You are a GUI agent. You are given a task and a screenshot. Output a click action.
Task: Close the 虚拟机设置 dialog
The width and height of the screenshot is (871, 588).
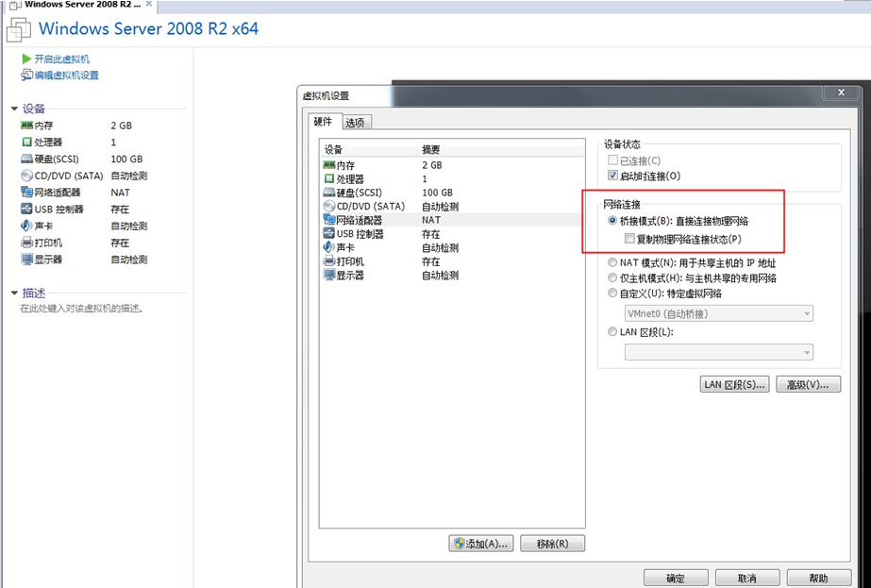(x=841, y=92)
